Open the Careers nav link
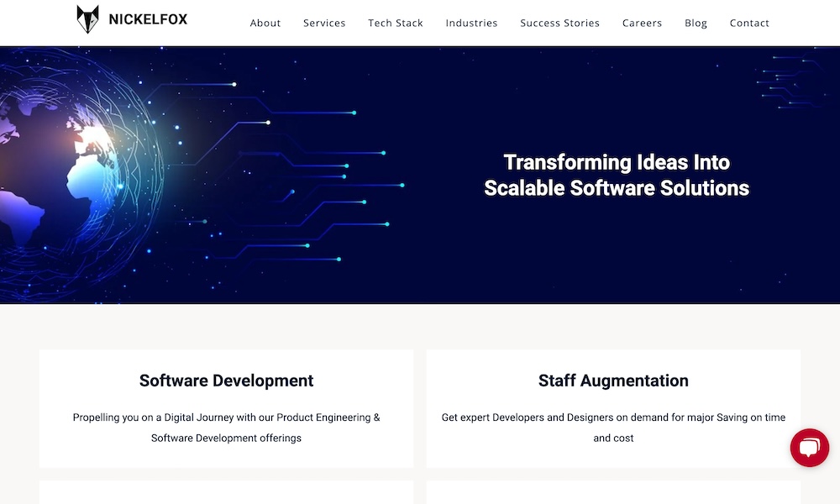The height and width of the screenshot is (504, 840). 642,23
